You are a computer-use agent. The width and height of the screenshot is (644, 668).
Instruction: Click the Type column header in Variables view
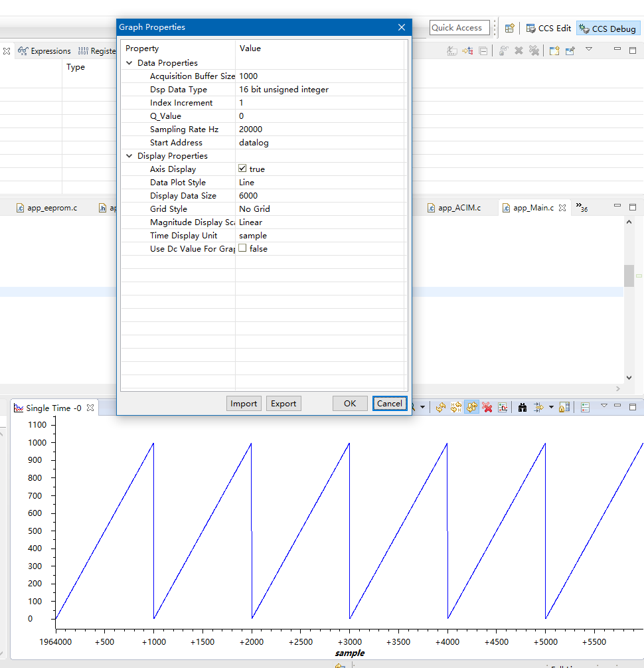pyautogui.click(x=76, y=67)
